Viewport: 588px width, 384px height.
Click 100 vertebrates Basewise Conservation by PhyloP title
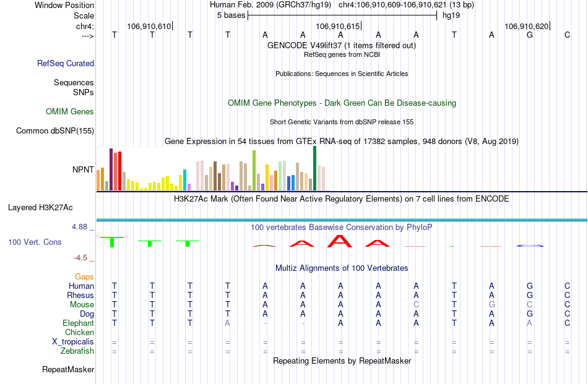pos(342,227)
